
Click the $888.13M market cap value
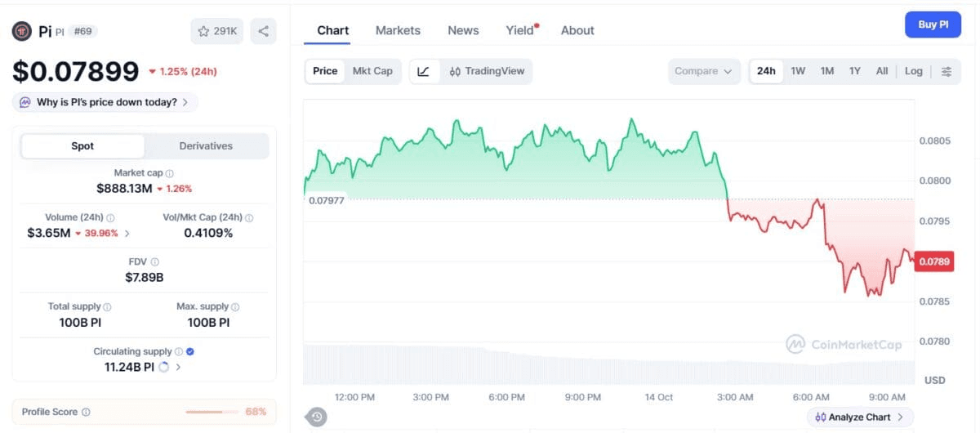tap(124, 189)
